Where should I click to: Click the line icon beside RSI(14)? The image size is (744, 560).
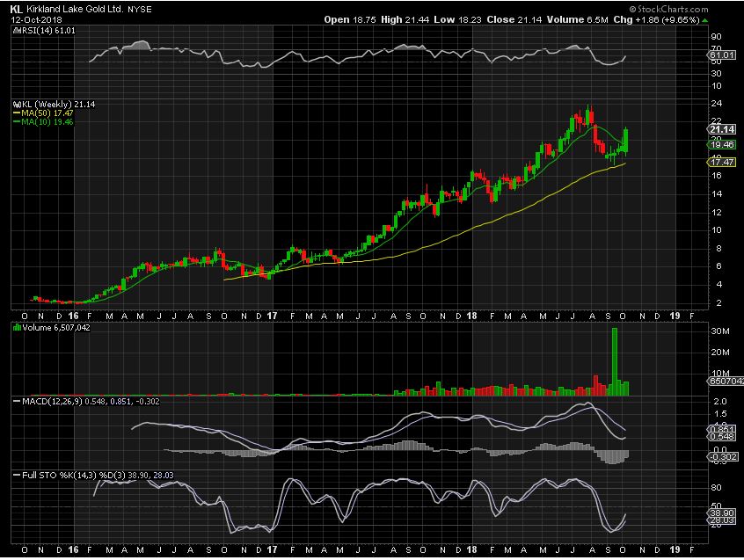click(x=16, y=31)
